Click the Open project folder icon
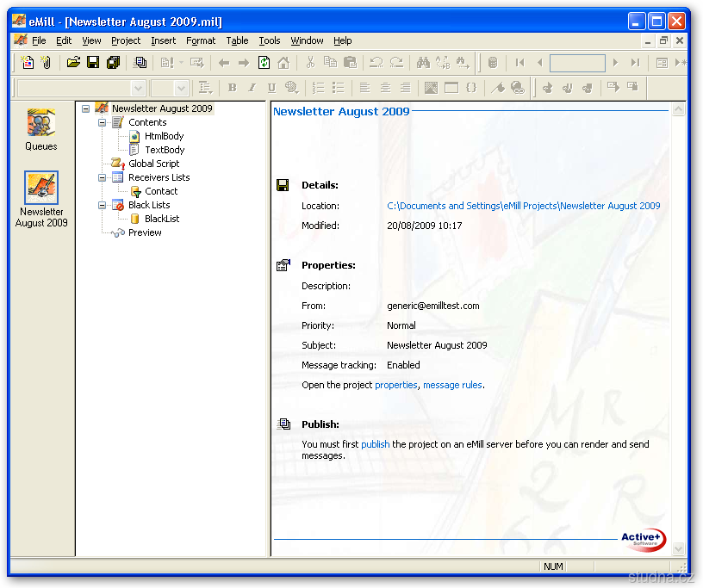Screen dimensions: 703x588 (x=73, y=63)
